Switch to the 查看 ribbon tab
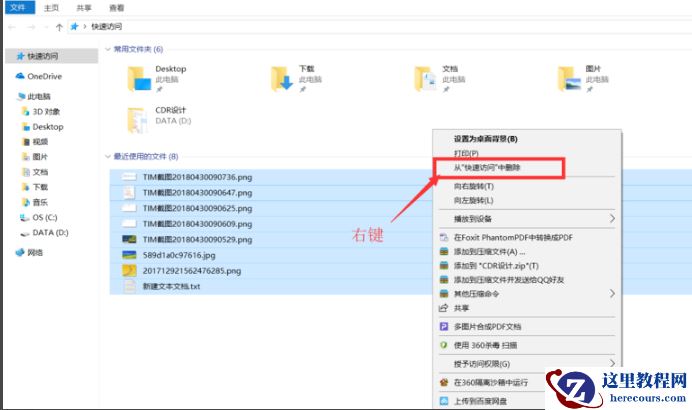Viewport: 692px width, 410px height. (117, 8)
